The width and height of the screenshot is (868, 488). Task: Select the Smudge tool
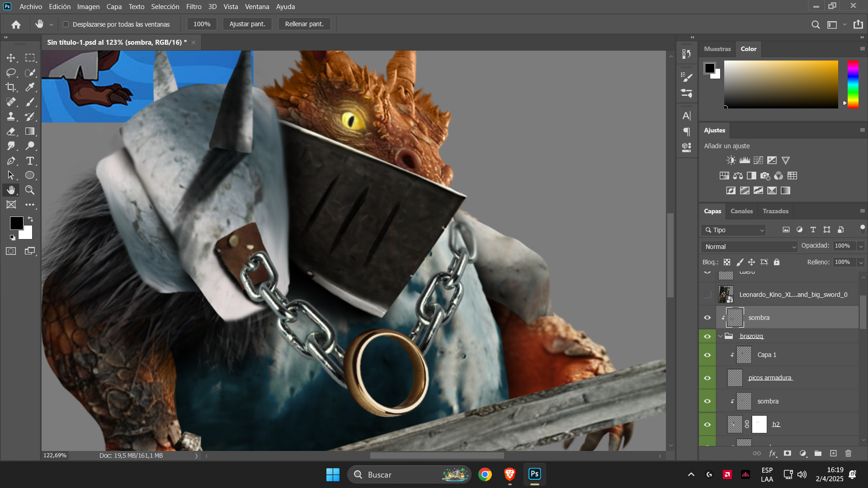click(11, 146)
